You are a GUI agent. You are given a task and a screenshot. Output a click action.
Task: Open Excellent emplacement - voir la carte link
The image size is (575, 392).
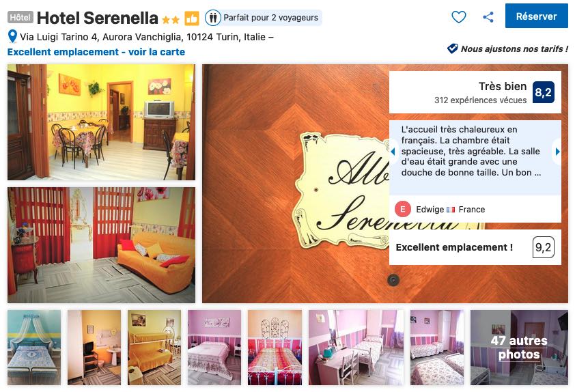point(96,52)
